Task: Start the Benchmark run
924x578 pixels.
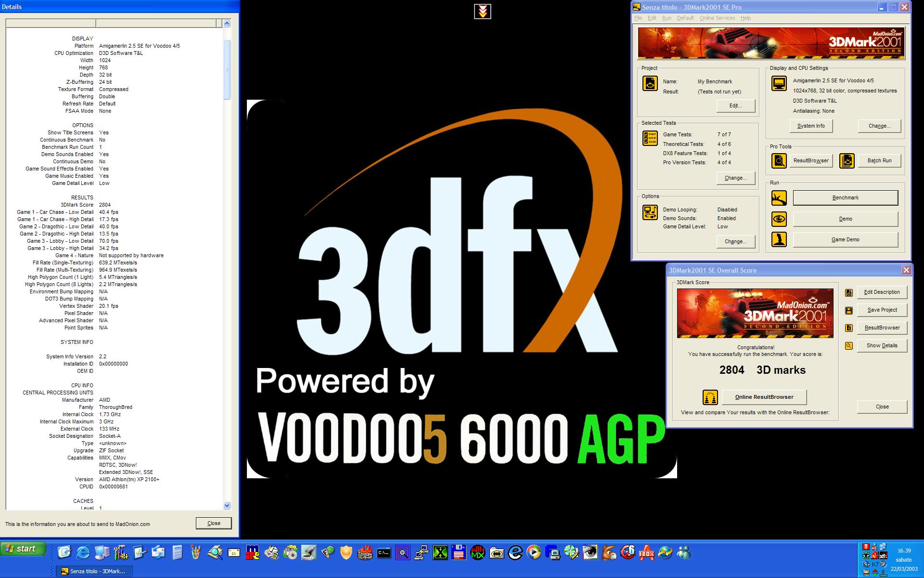Action: 845,198
